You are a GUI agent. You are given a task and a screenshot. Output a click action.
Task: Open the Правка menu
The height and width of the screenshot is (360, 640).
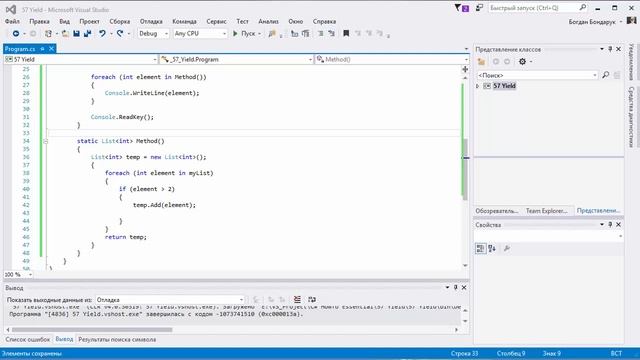[39, 21]
